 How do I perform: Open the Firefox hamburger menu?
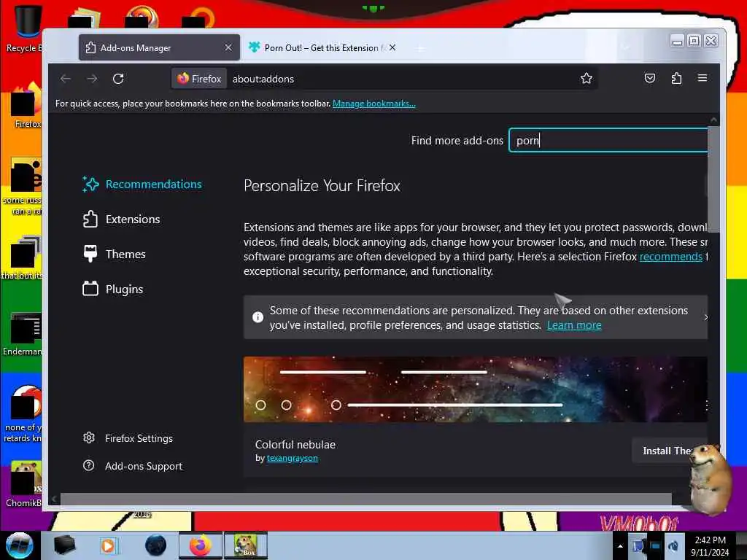pyautogui.click(x=703, y=78)
